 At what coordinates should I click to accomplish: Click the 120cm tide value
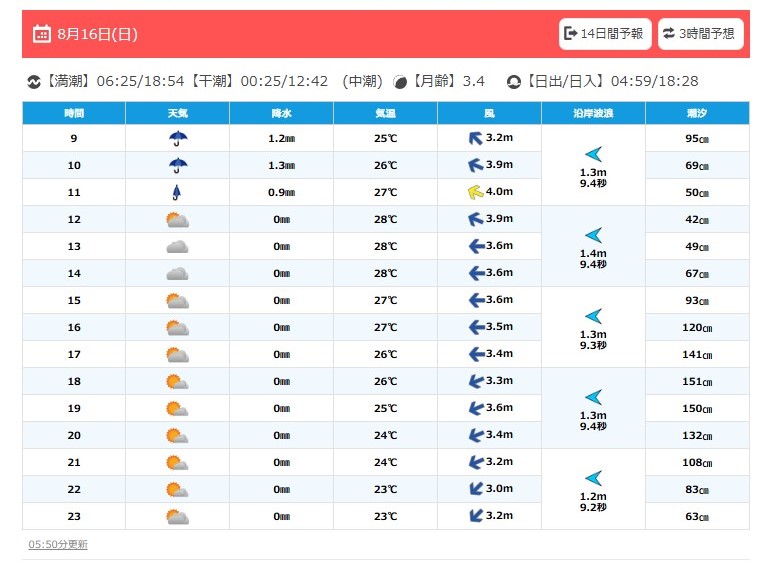[x=697, y=328]
